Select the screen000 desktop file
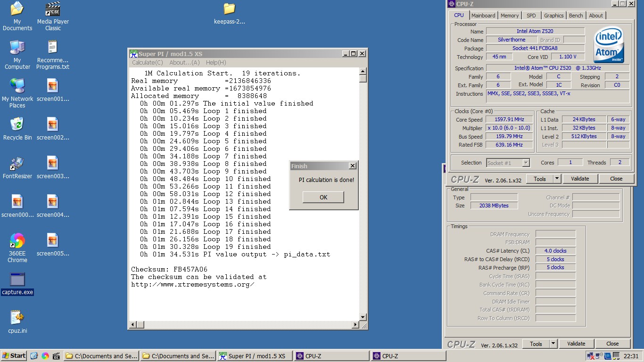 [x=17, y=206]
